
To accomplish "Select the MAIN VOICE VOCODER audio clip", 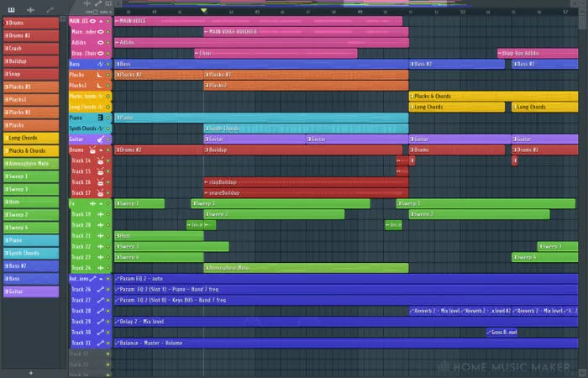I will pos(306,32).
